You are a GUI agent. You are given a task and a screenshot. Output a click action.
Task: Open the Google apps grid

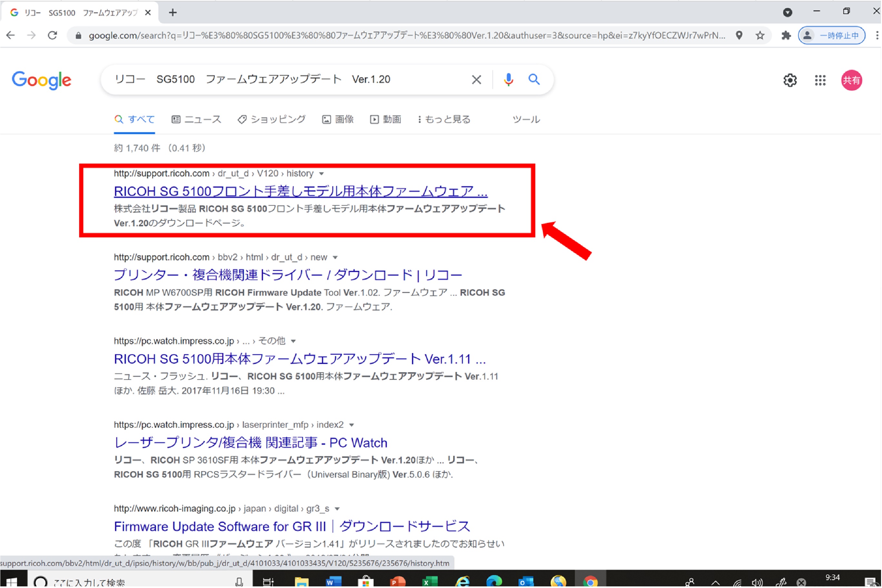coord(820,80)
